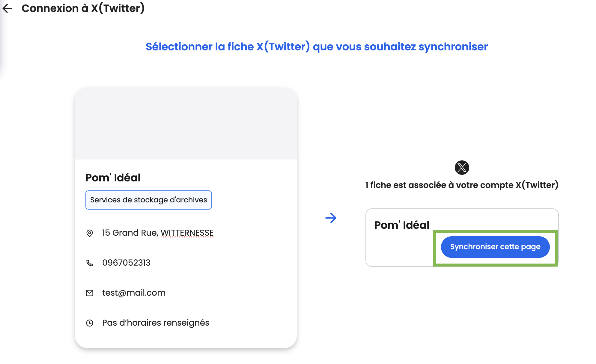
Task: Click the phone icon
Action: pos(90,263)
